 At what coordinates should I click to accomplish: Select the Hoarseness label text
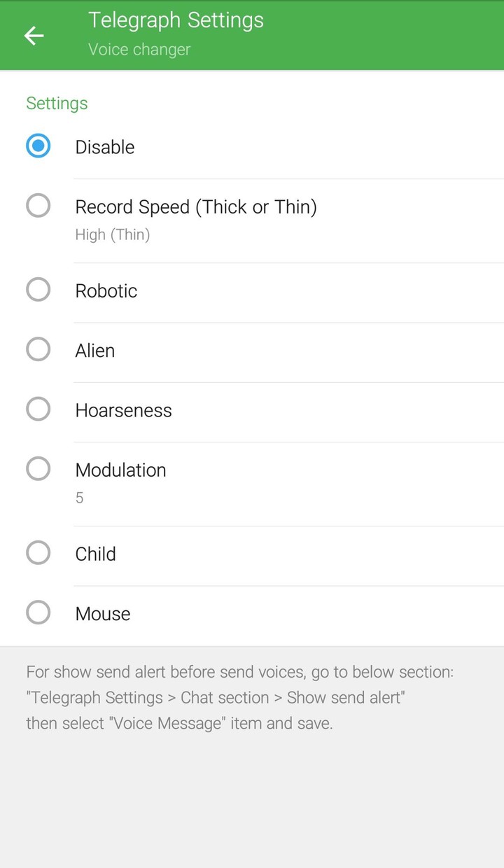click(x=123, y=410)
